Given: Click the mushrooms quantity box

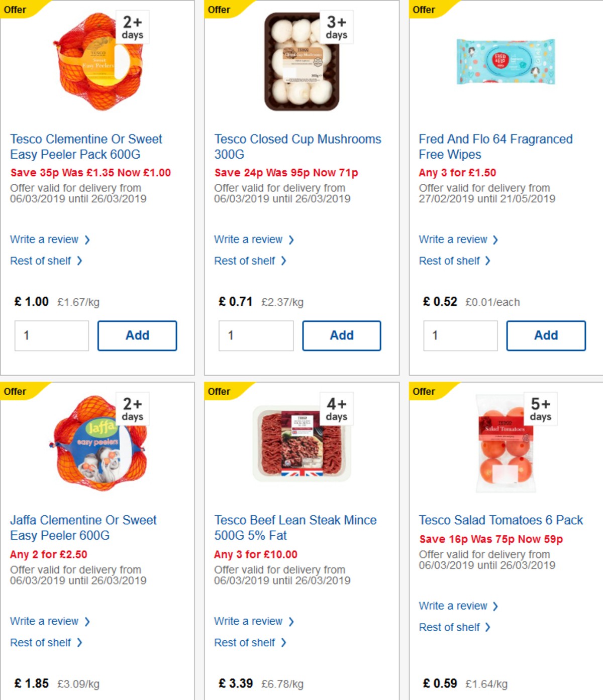Looking at the screenshot, I should point(256,335).
